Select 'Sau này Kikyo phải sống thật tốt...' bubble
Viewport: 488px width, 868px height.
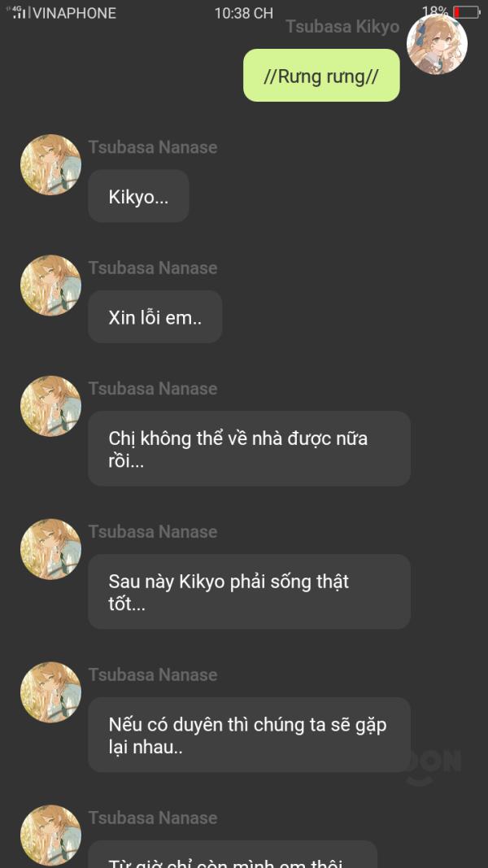click(249, 591)
